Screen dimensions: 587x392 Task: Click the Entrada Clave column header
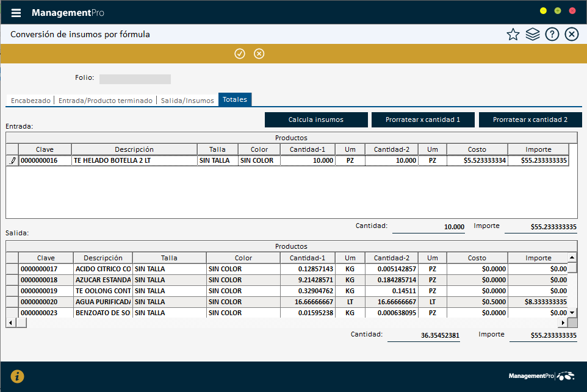point(45,149)
